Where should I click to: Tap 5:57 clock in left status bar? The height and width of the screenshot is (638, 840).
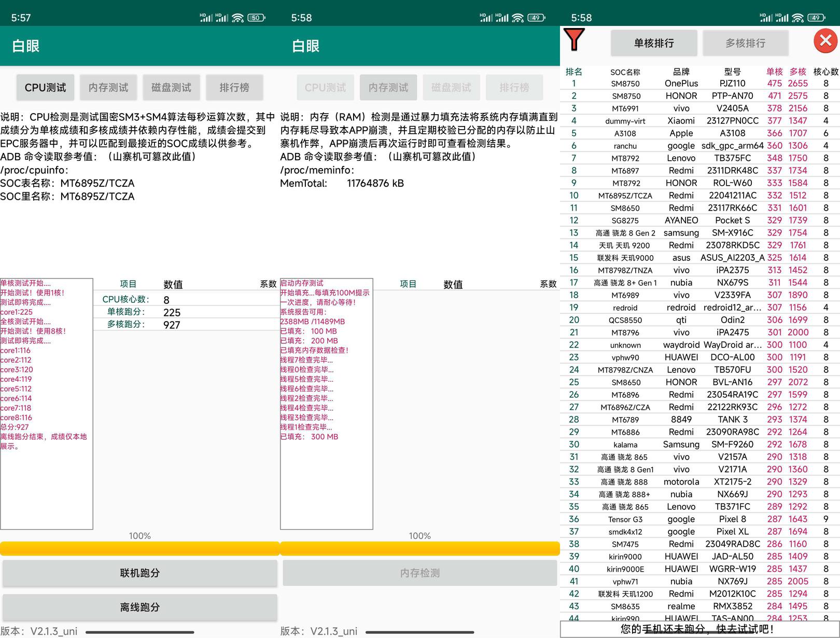pyautogui.click(x=21, y=18)
